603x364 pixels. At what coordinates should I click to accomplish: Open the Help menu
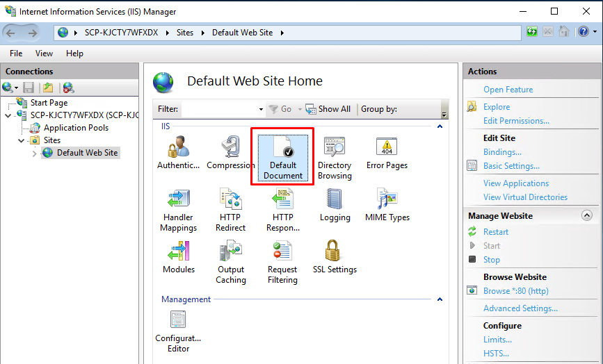coord(74,53)
